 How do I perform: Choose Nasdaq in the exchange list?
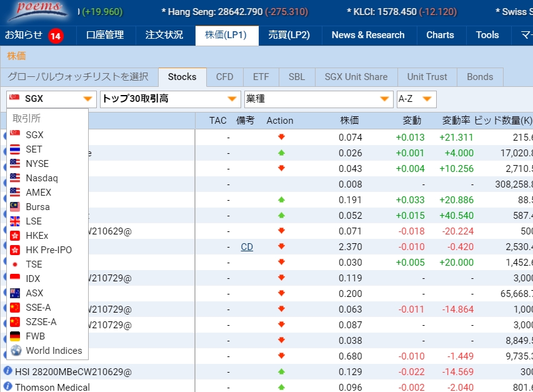pyautogui.click(x=47, y=178)
